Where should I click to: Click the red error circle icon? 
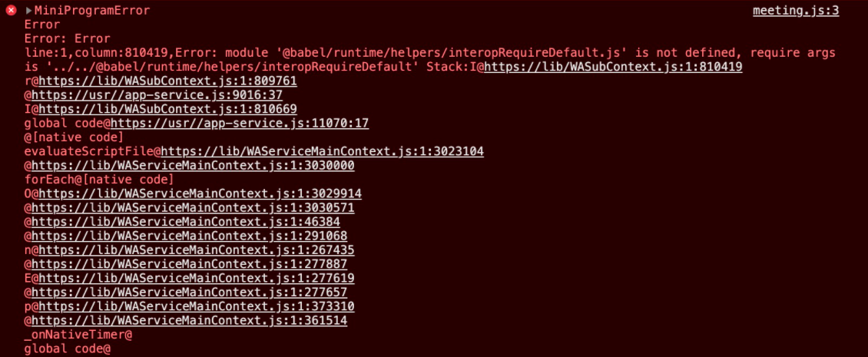point(11,11)
